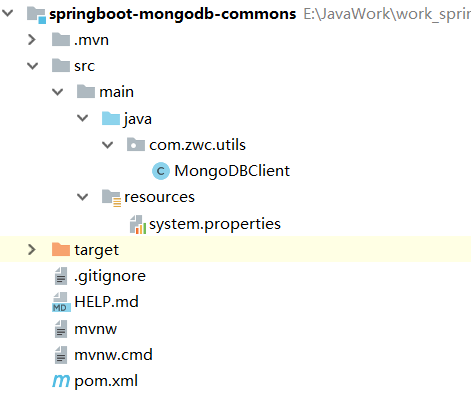Collapse the springboot-mongodb-commons project root
Screen dimensions: 471x393
7,13
